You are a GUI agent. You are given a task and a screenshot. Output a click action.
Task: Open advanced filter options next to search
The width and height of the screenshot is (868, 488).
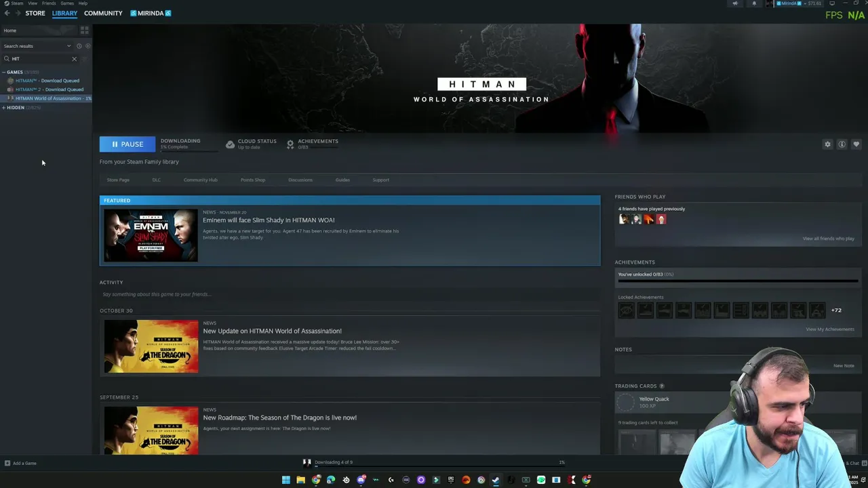[x=85, y=59]
